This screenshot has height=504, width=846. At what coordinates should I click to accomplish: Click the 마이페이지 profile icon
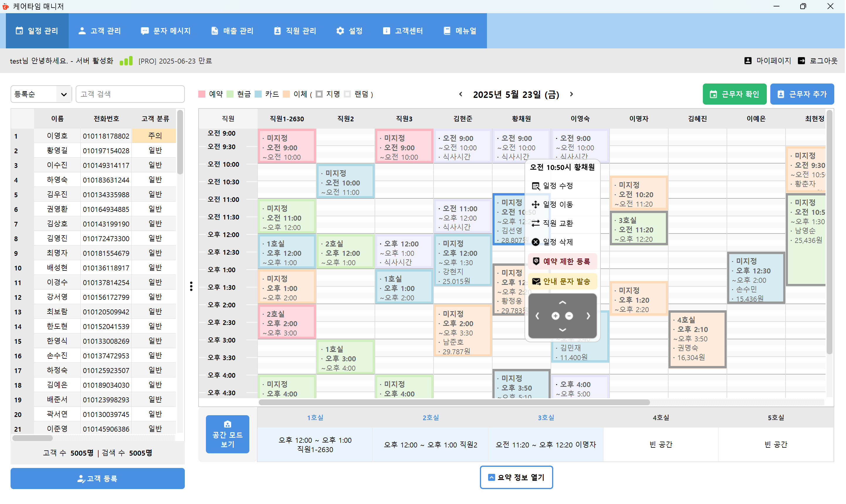[748, 60]
